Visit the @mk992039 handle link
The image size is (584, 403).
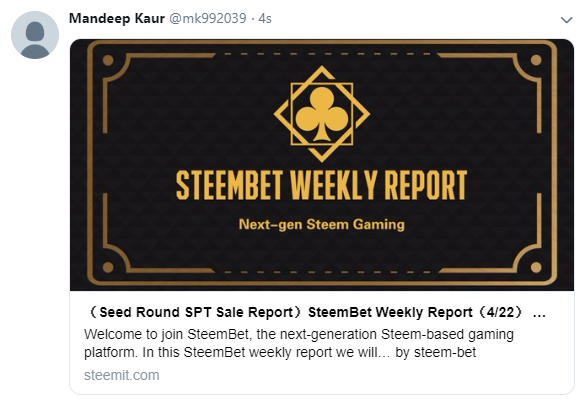(208, 18)
